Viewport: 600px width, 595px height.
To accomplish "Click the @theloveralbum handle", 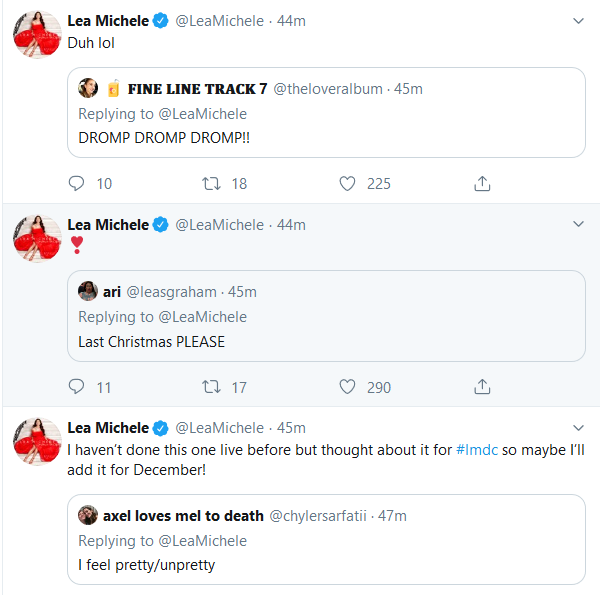I will click(x=327, y=89).
